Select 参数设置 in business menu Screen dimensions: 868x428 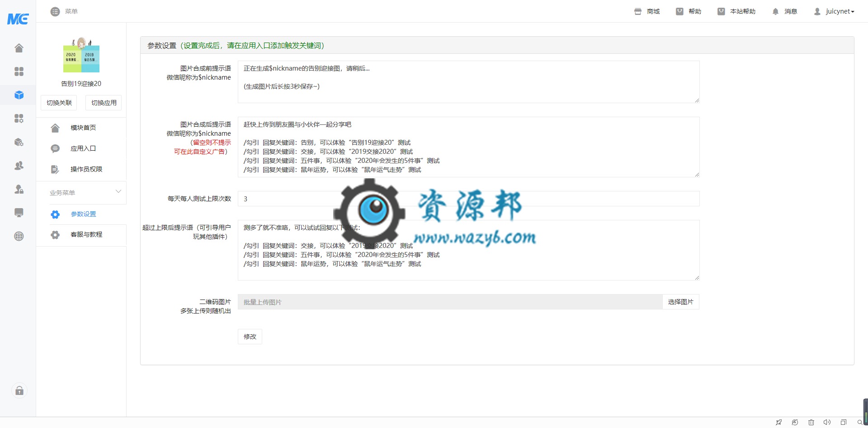pos(83,214)
